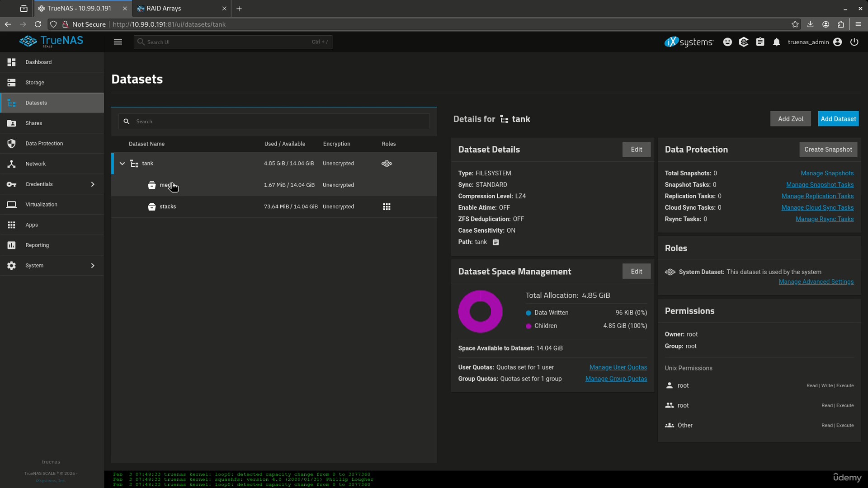This screenshot has width=868, height=488.
Task: Open the truenas_admin user account icon
Action: point(838,42)
